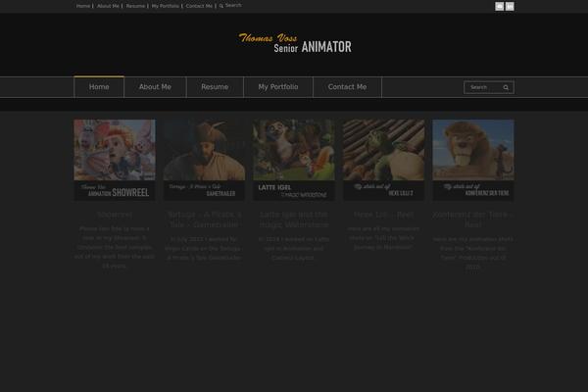Open the YouTube social icon in the top bar
This screenshot has width=588, height=392.
[499, 7]
